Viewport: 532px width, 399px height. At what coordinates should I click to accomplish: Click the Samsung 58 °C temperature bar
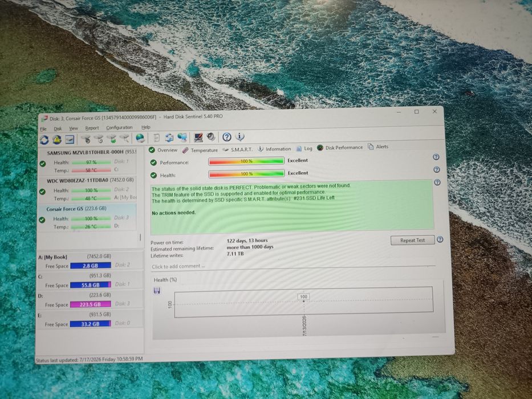[x=91, y=170]
